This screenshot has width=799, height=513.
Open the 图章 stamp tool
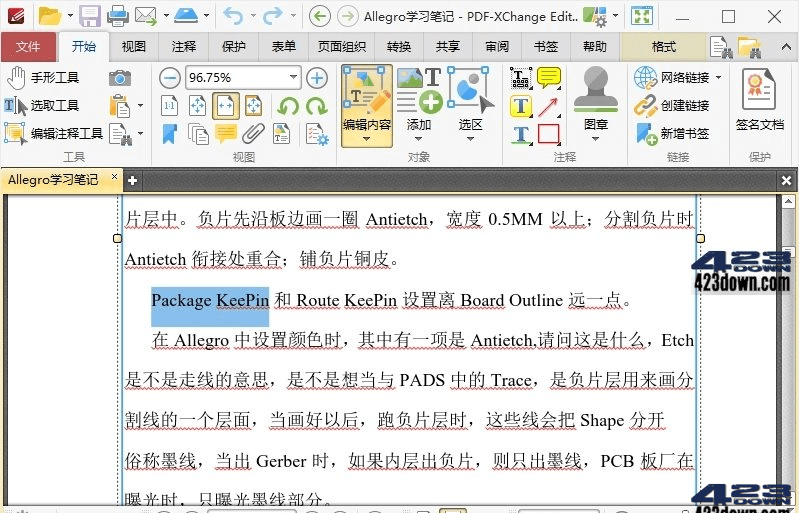point(596,99)
